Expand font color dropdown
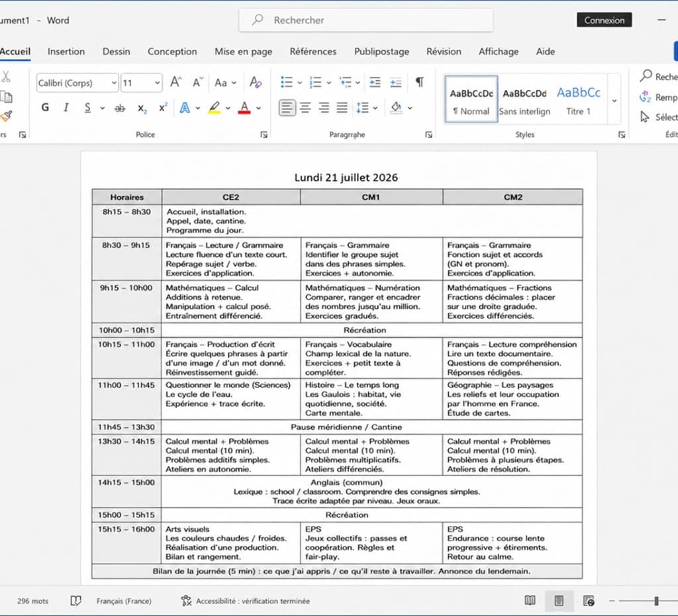Screen dimensions: 678x616 [x=259, y=108]
